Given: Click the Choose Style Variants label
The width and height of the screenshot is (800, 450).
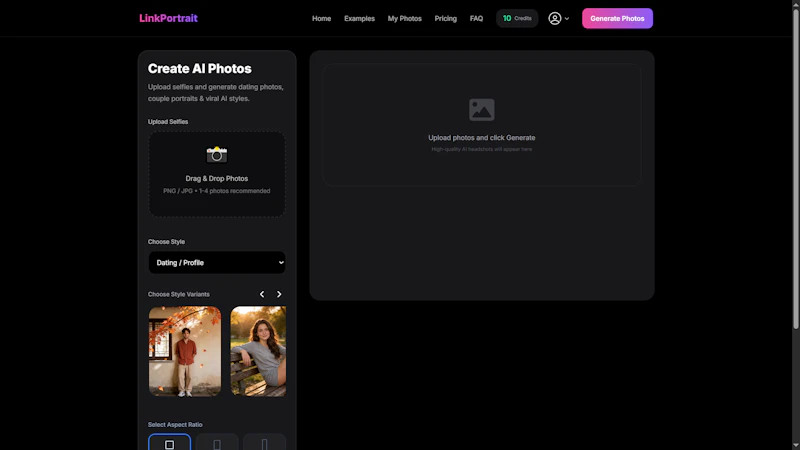Looking at the screenshot, I should [x=179, y=294].
